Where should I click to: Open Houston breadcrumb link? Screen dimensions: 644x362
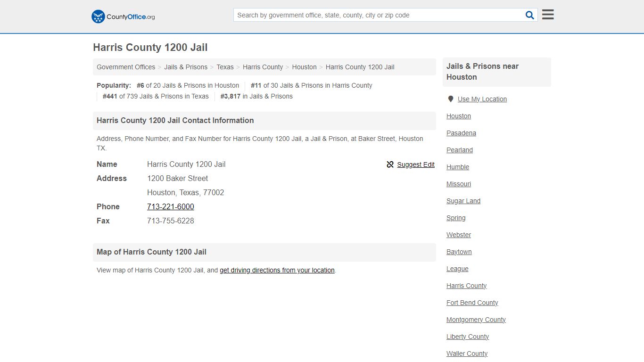(x=304, y=67)
